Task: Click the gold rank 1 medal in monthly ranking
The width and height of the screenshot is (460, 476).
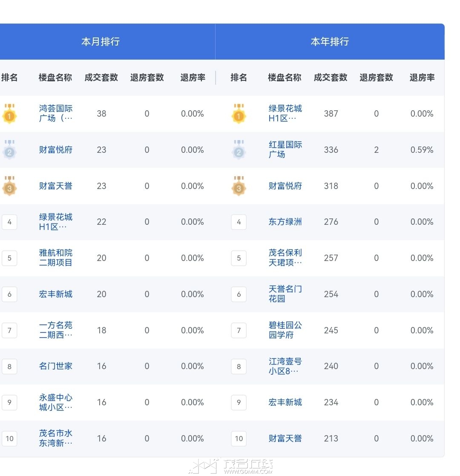Action: (x=9, y=114)
